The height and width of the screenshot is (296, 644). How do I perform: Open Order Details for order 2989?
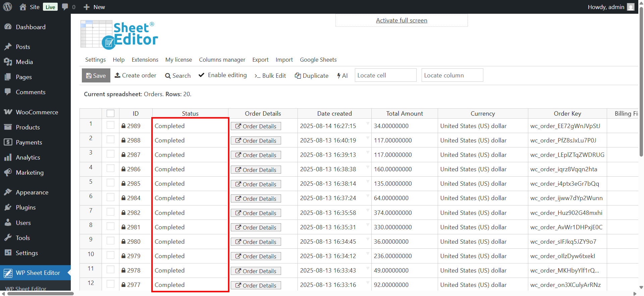[x=256, y=126]
